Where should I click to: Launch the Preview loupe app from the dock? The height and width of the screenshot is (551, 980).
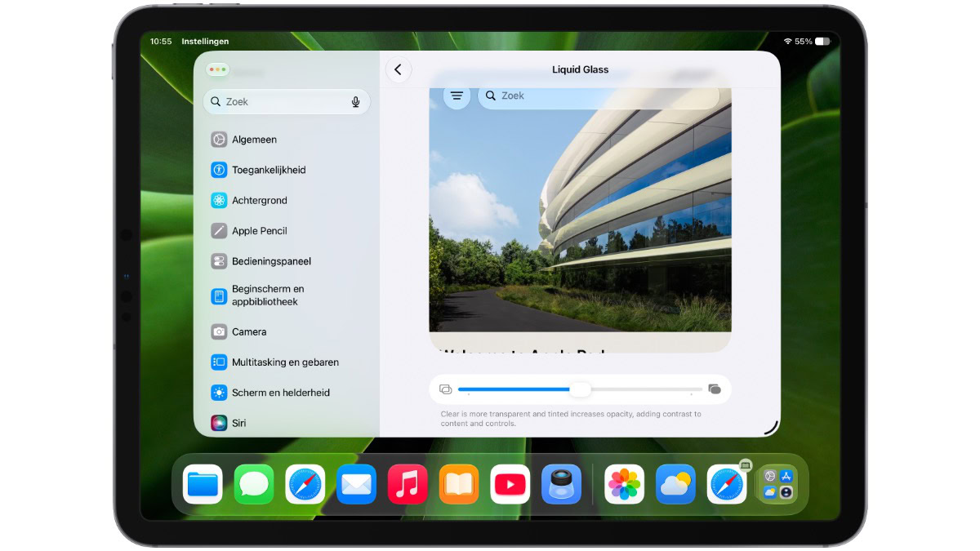tap(561, 485)
